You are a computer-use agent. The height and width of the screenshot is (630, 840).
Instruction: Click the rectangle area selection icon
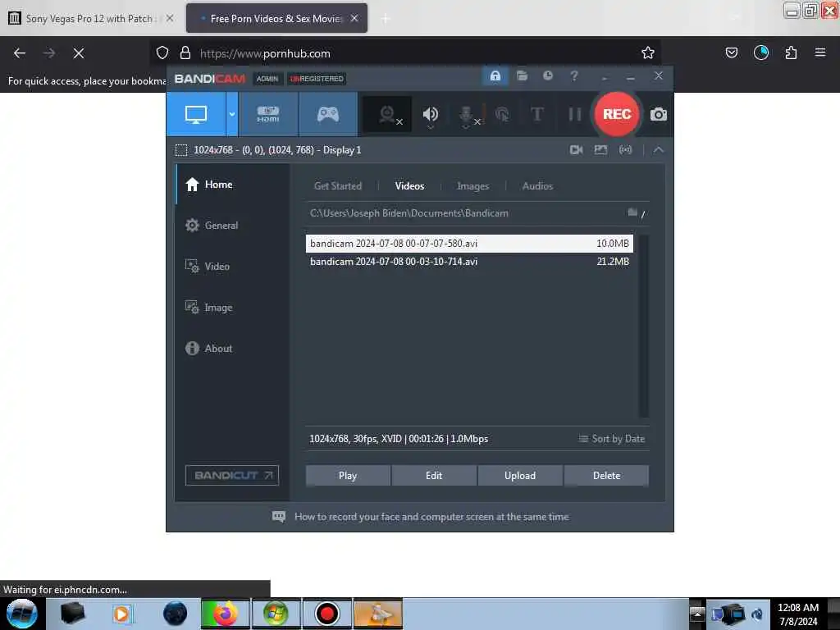point(181,150)
